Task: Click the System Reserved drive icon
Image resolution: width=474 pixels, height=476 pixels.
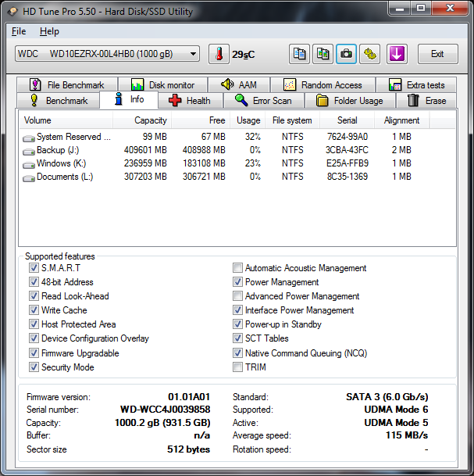Action: click(x=29, y=138)
